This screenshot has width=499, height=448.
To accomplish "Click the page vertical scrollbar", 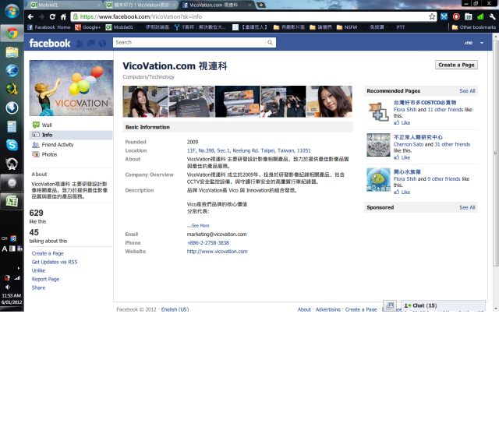I will [x=496, y=152].
